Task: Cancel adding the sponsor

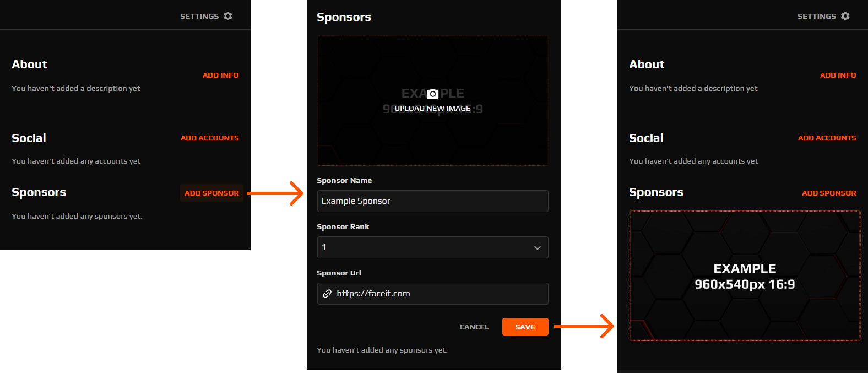Action: click(x=474, y=327)
